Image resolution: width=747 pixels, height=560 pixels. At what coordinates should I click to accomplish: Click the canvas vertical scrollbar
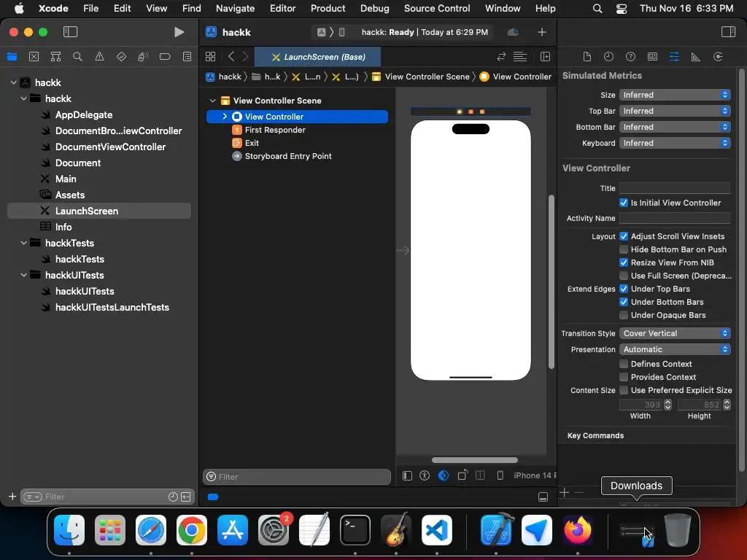[551, 281]
